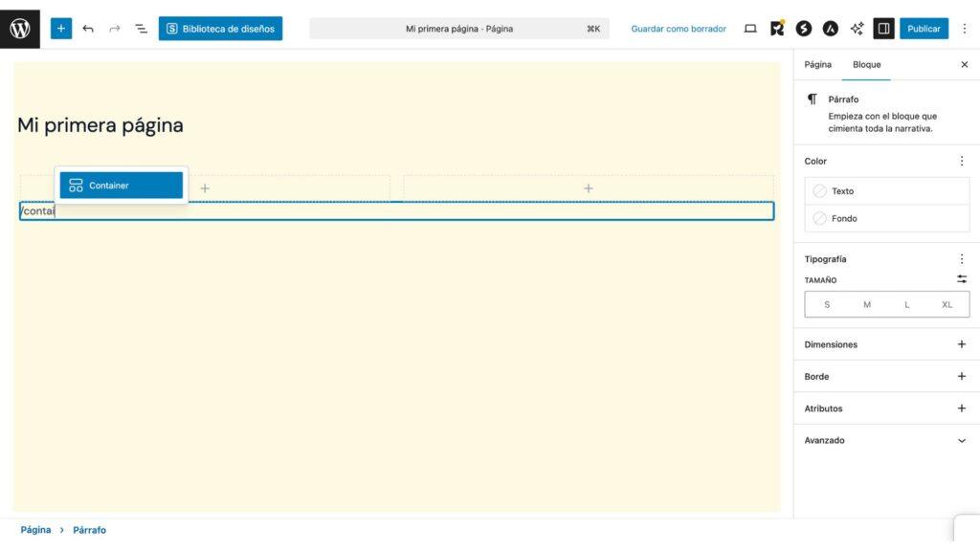Screen dimensions: 980x551
Task: Select size S font option
Action: (827, 305)
